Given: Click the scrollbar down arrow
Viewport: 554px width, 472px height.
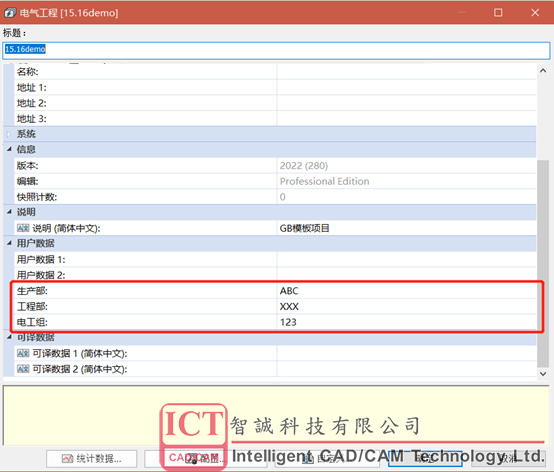Looking at the screenshot, I should [543, 373].
